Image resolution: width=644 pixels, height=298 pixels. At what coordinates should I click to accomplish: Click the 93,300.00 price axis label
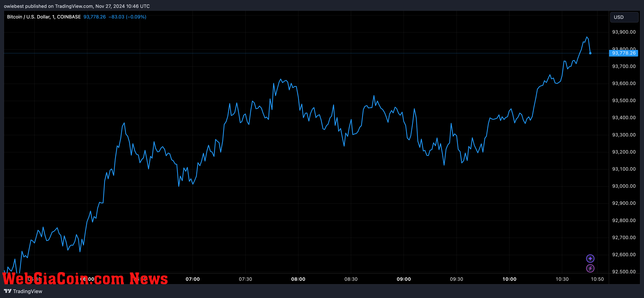pyautogui.click(x=624, y=135)
